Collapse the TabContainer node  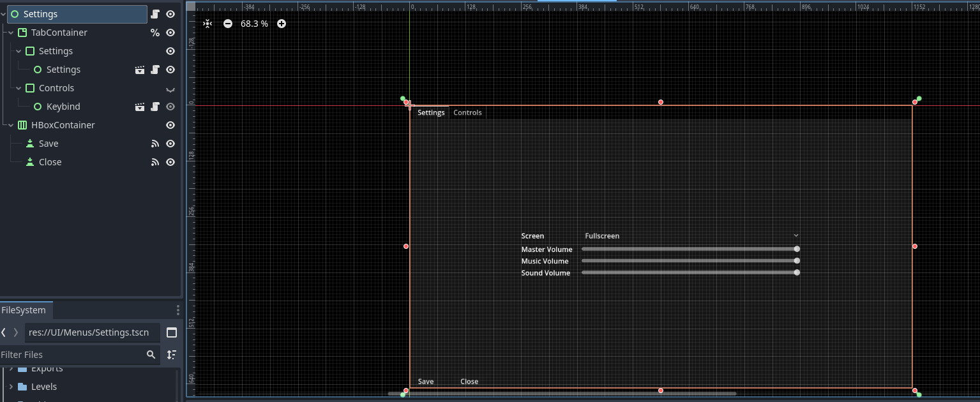[11, 33]
